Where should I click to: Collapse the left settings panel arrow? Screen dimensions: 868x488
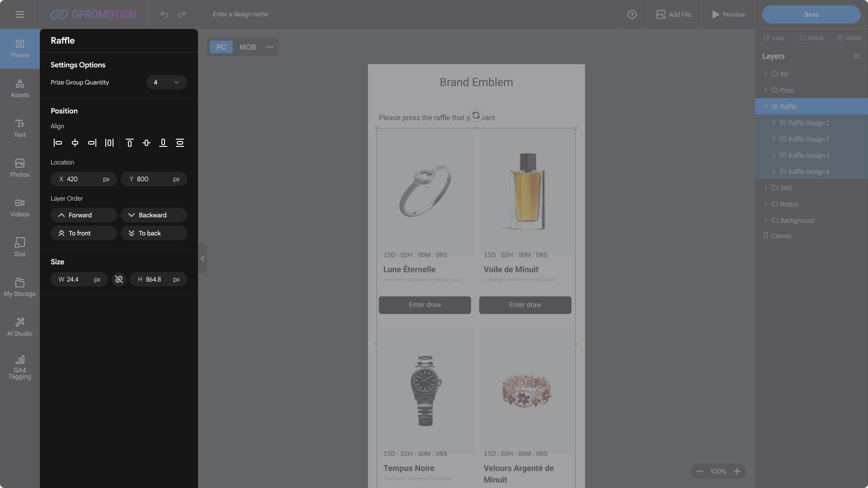203,258
